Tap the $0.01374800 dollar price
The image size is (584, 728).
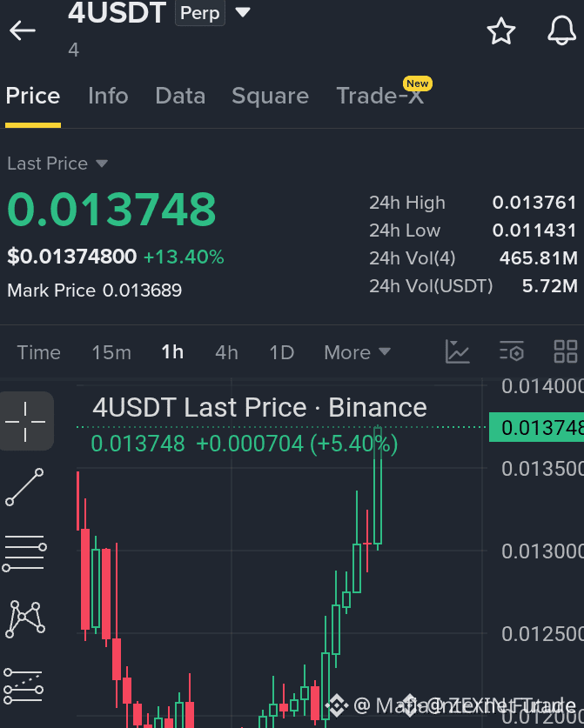(72, 257)
